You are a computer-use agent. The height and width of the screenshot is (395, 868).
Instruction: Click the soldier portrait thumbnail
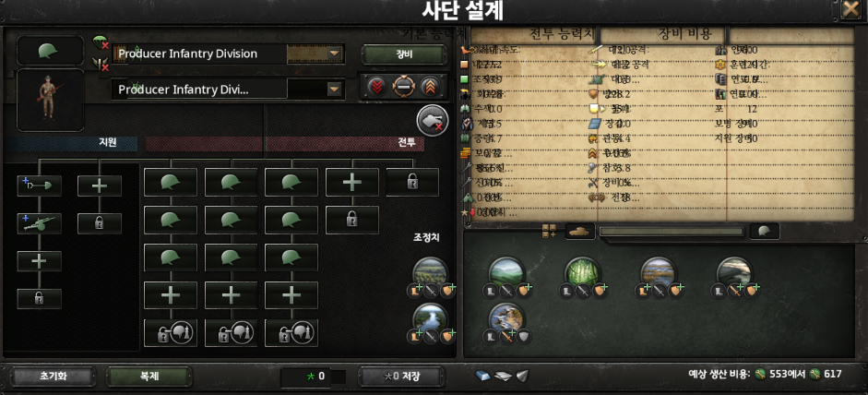51,101
